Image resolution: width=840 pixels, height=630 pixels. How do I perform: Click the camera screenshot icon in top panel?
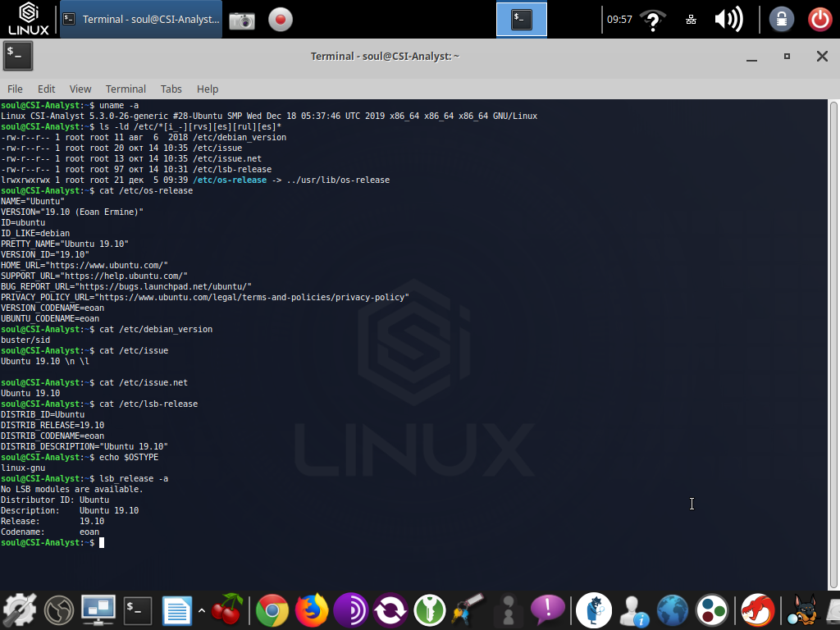tap(242, 21)
